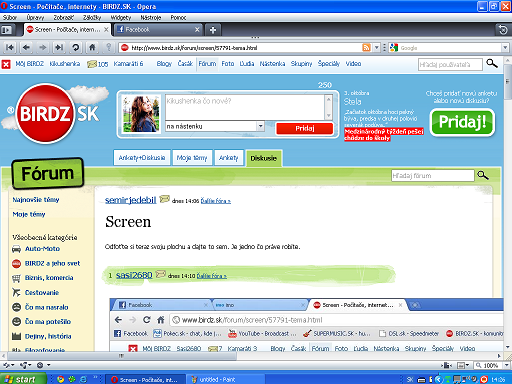
Task: Open the RSS feed icon in address bar
Action: click(366, 48)
